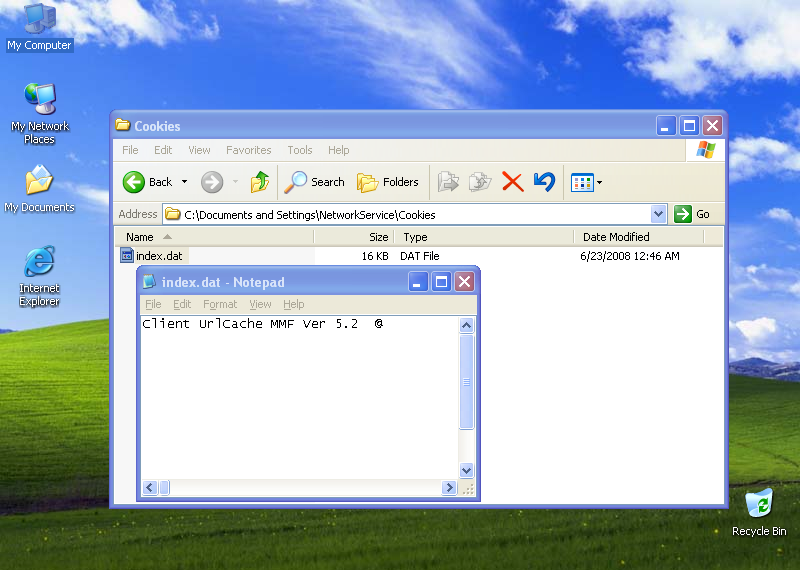Expand the Forward history dropdown arrow
Viewport: 800px width, 570px height.
(x=235, y=182)
